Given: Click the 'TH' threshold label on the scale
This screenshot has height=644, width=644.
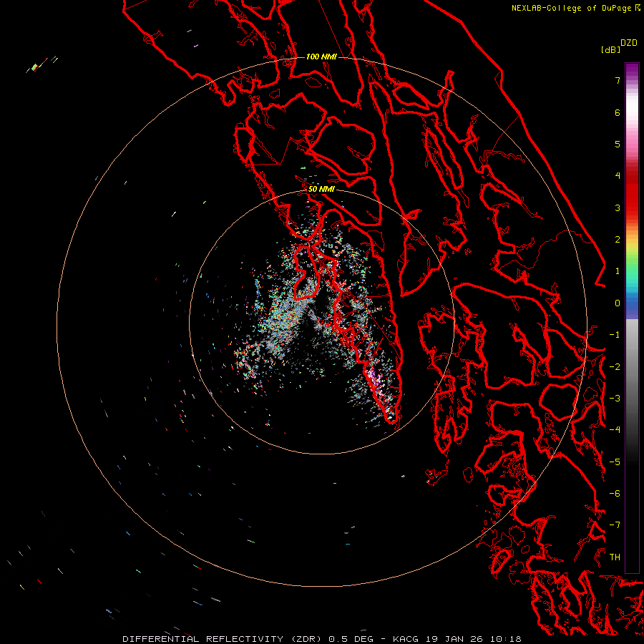Looking at the screenshot, I should click(x=615, y=557).
